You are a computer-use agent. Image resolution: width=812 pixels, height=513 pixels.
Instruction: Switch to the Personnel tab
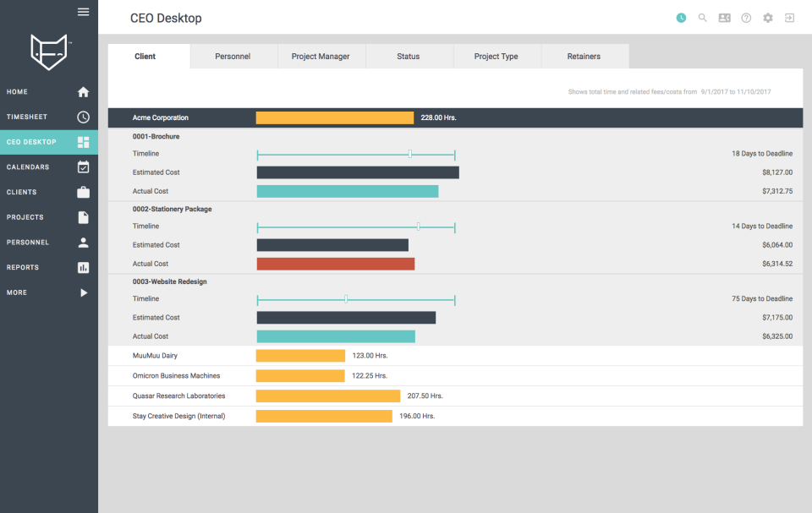233,57
